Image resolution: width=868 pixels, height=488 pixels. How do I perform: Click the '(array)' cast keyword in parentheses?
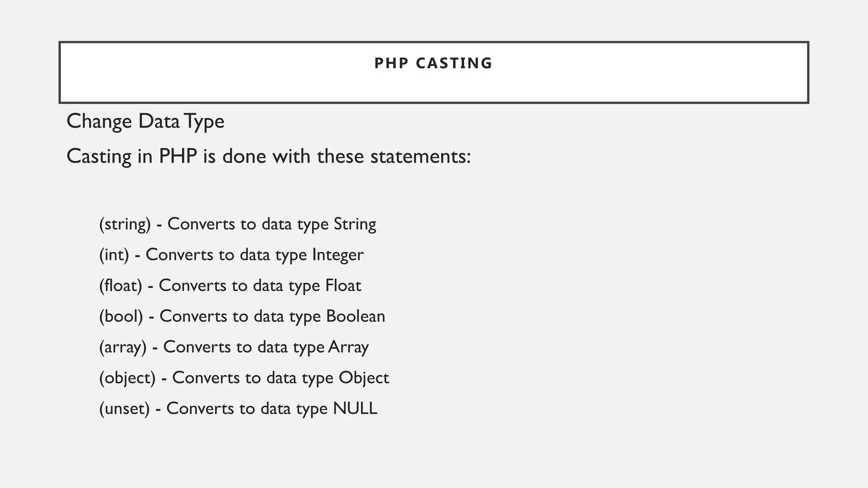coord(122,347)
